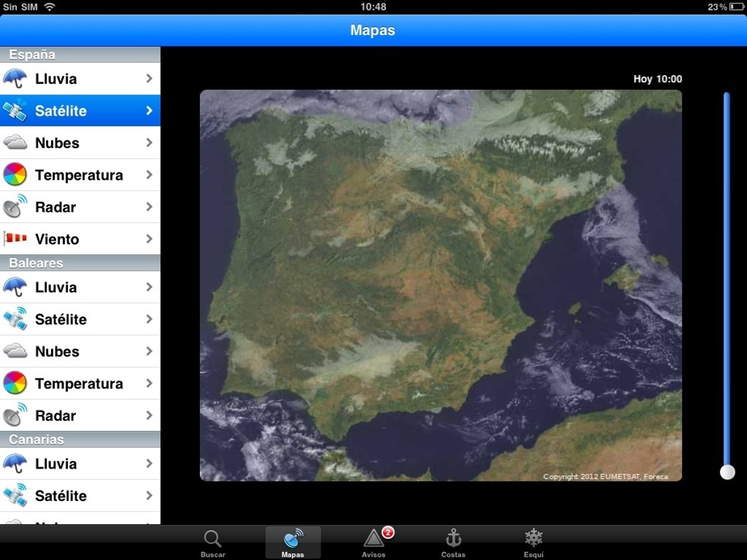Switch to the Costas tab

click(x=453, y=543)
